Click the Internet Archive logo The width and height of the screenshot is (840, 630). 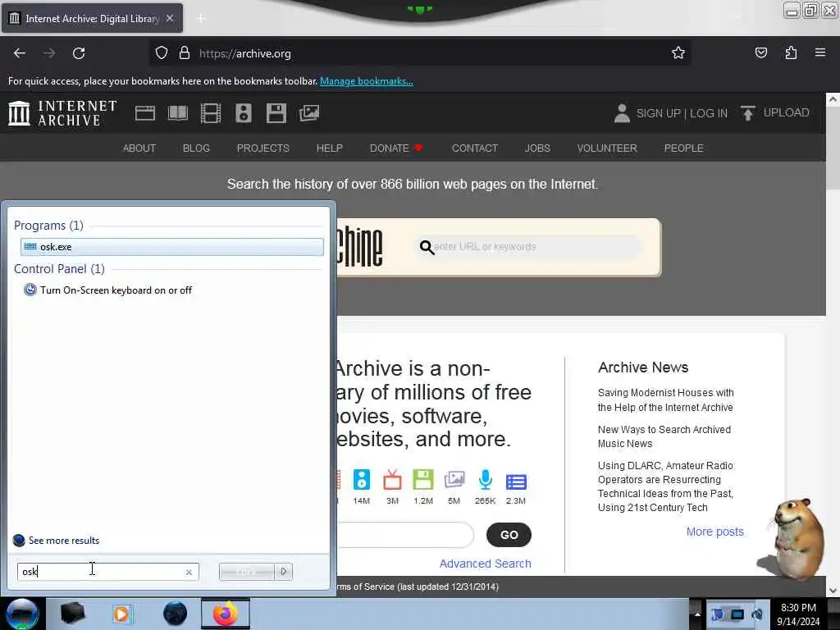(62, 113)
